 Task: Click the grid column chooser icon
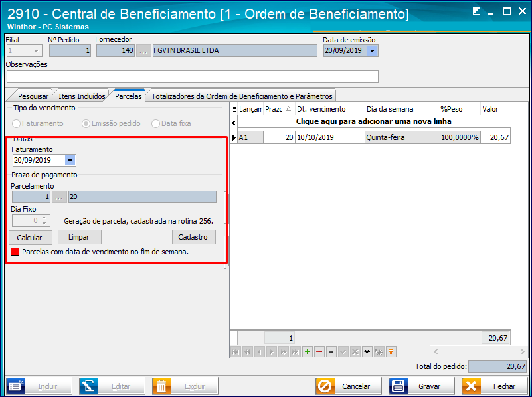233,109
